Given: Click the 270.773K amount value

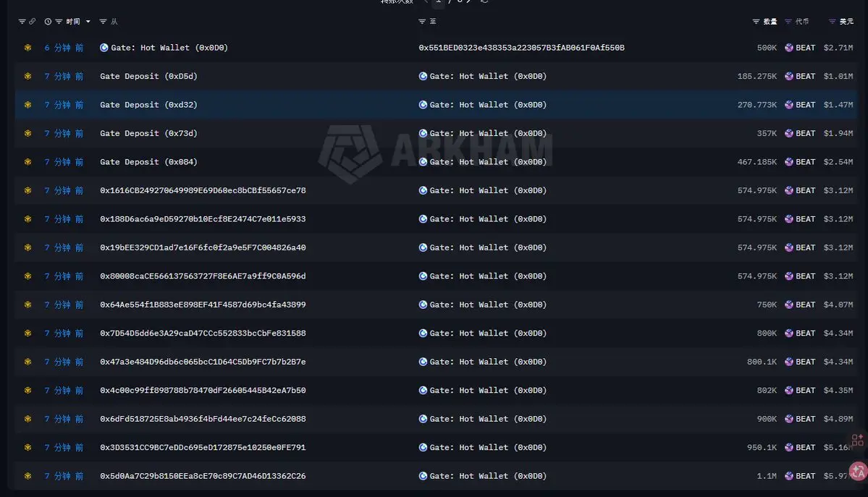Looking at the screenshot, I should [x=757, y=105].
